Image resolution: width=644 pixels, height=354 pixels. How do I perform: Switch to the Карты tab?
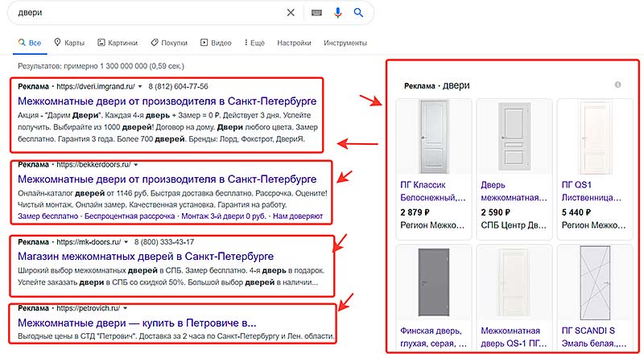[x=68, y=43]
